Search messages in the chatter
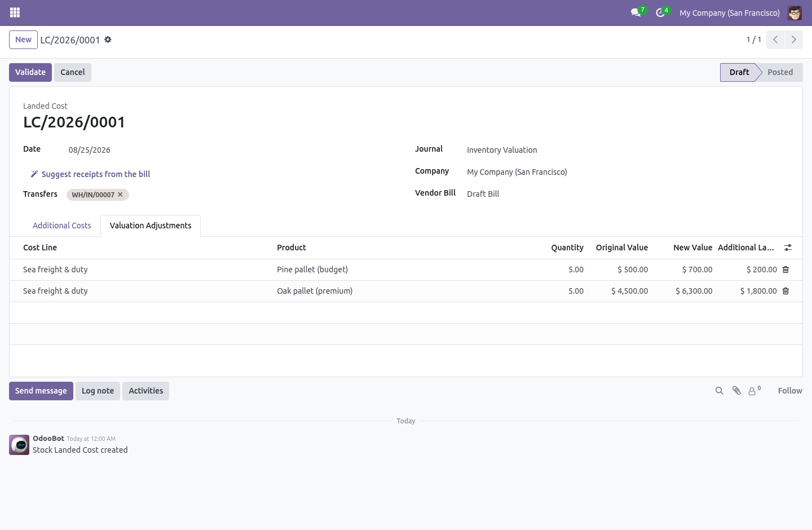Screen dimensions: 812x530 (719, 391)
